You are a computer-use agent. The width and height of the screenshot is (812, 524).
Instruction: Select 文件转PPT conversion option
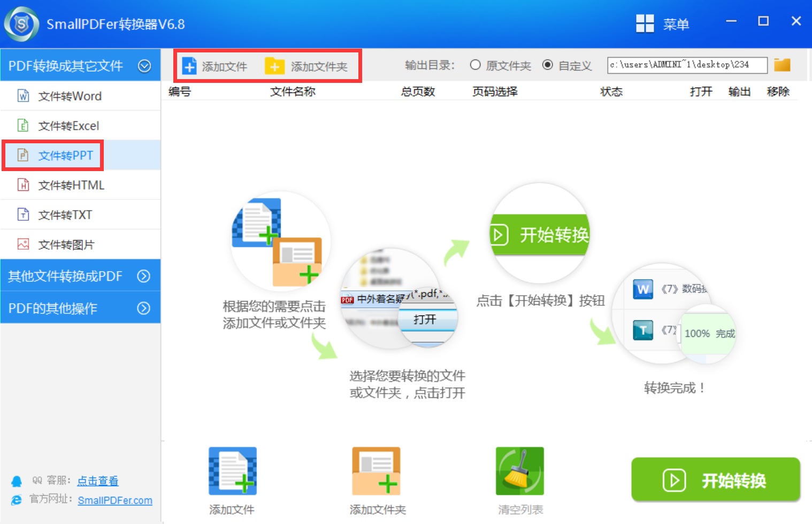[81, 155]
